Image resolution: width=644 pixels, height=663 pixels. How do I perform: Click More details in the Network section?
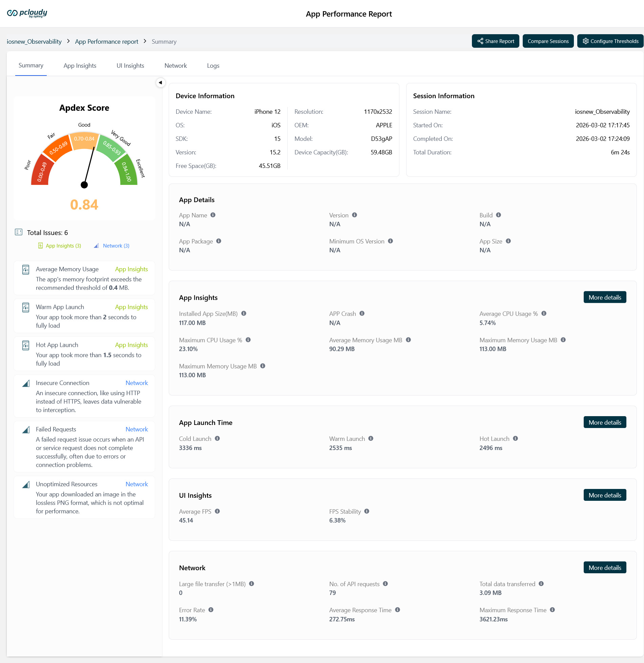605,567
